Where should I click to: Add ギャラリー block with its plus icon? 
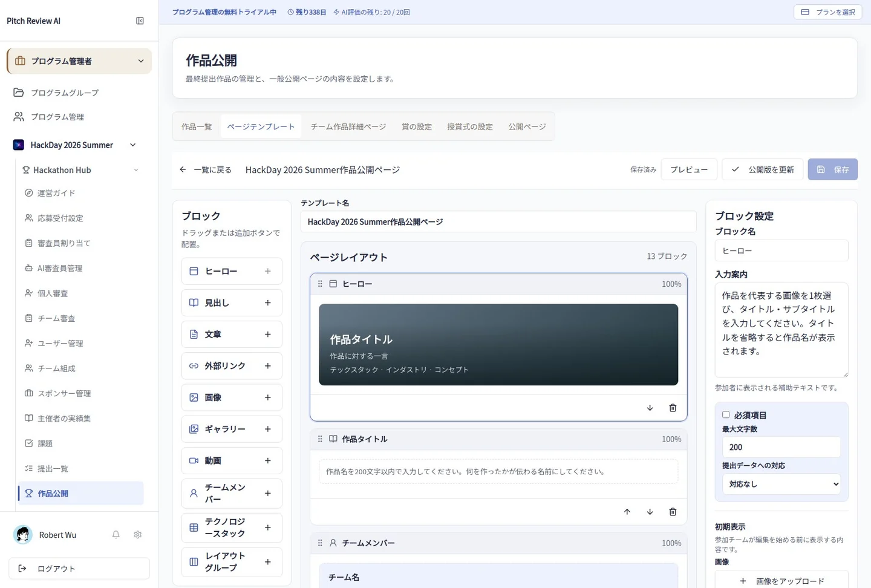pyautogui.click(x=268, y=429)
